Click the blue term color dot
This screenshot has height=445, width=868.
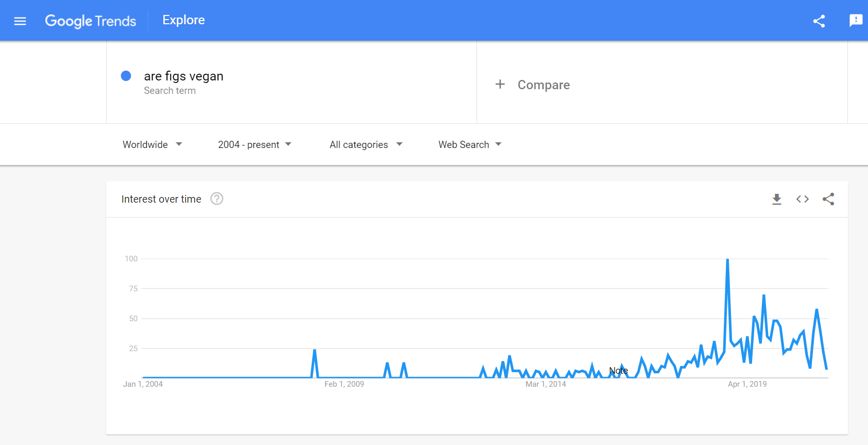coord(126,76)
